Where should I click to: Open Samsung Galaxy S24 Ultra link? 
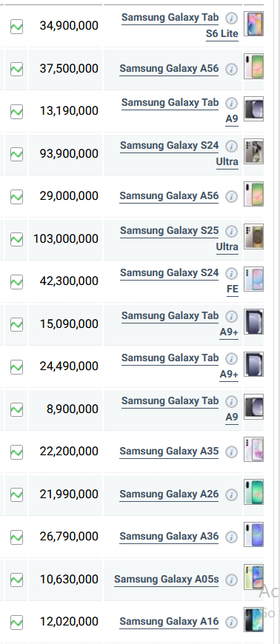click(x=179, y=153)
